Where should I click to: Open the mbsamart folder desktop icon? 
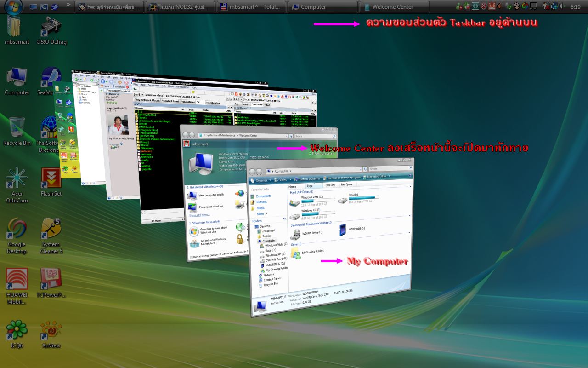click(x=17, y=31)
